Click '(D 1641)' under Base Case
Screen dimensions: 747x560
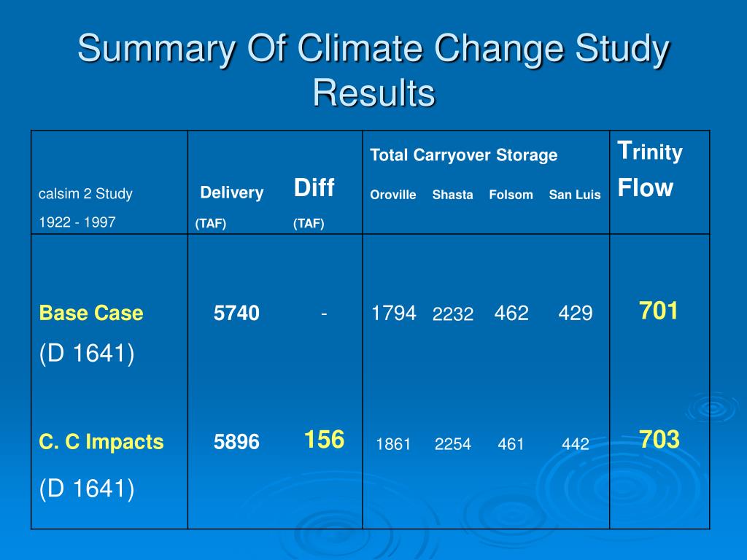(x=87, y=354)
